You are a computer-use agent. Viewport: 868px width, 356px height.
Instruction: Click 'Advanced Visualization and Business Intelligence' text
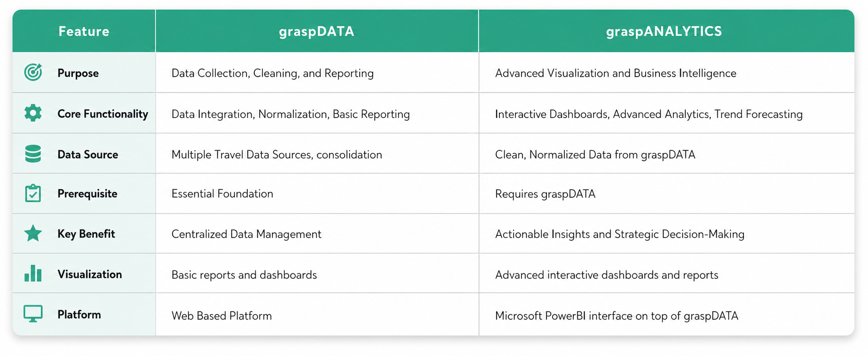[x=615, y=73]
